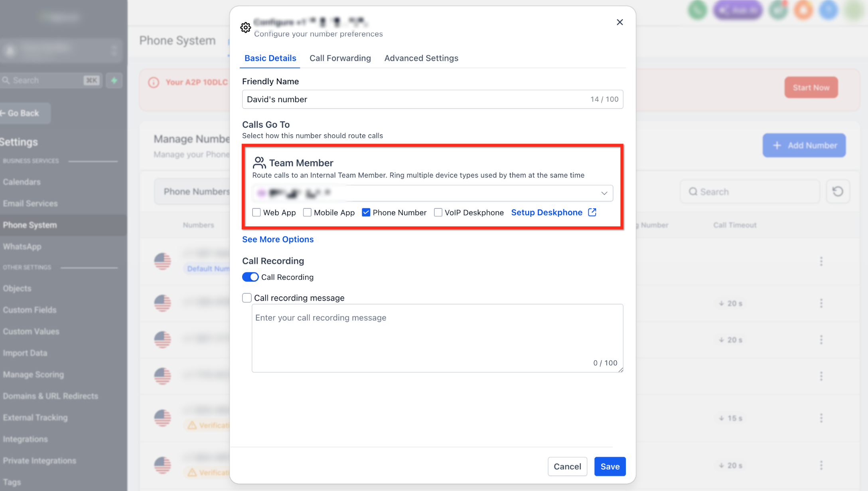
Task: Close the Configure number dialog
Action: pos(619,22)
